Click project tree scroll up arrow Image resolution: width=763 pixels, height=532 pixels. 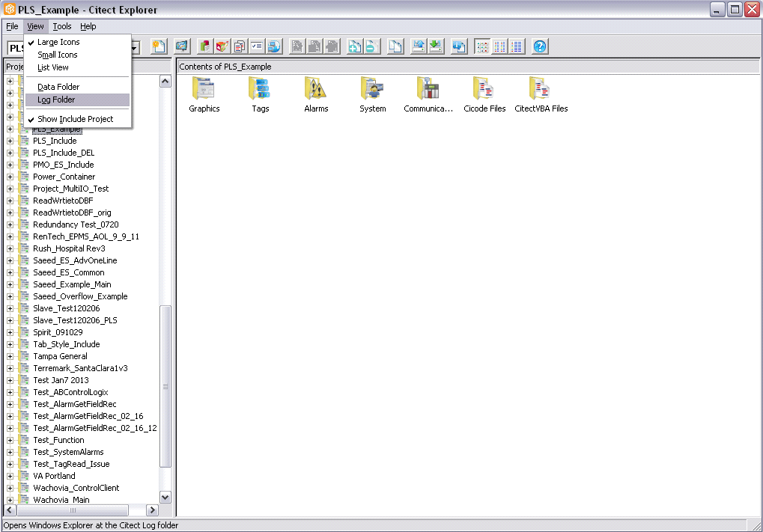click(x=165, y=82)
